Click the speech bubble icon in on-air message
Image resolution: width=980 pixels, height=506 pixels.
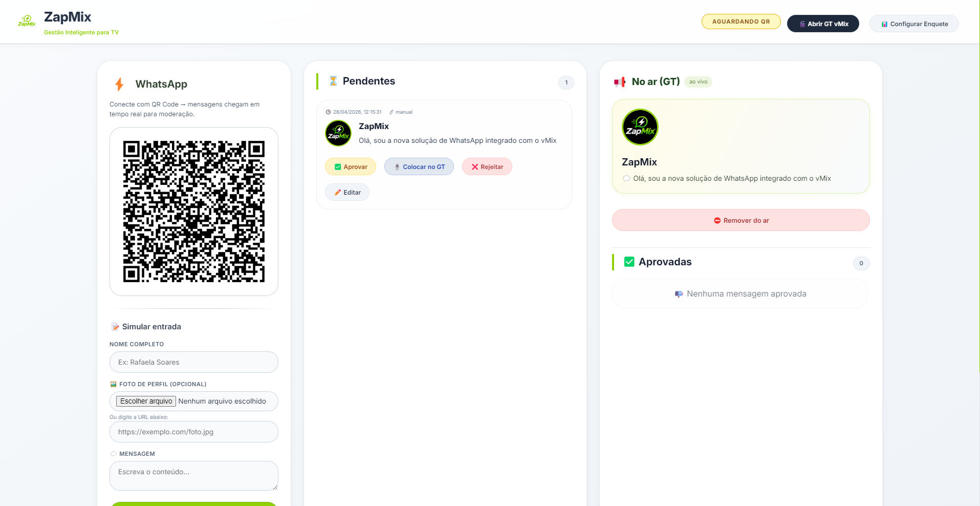pos(626,178)
